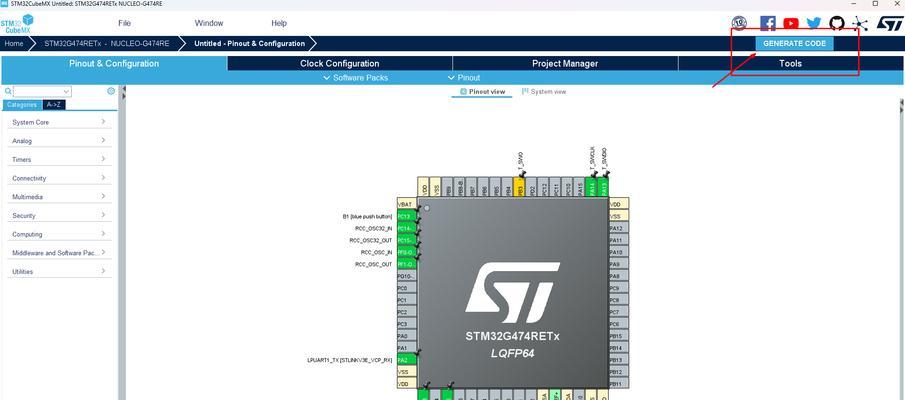Viewport: 905px width, 400px height.
Task: Select the green PC13 pin
Action: (x=406, y=216)
